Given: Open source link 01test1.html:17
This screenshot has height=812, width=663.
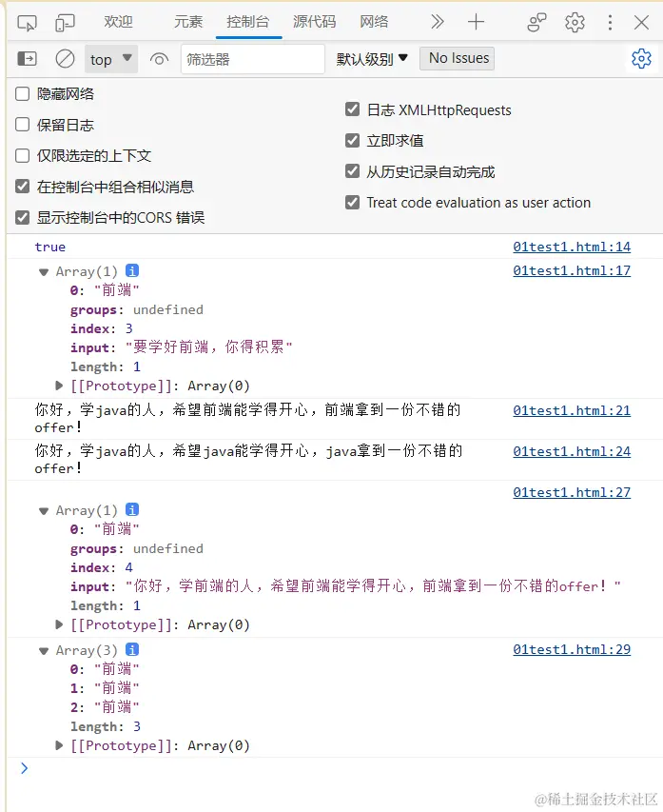Looking at the screenshot, I should pos(571,270).
